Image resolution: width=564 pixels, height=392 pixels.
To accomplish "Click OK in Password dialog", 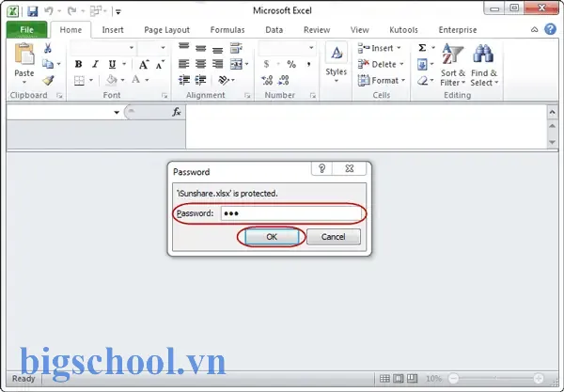I will (272, 237).
